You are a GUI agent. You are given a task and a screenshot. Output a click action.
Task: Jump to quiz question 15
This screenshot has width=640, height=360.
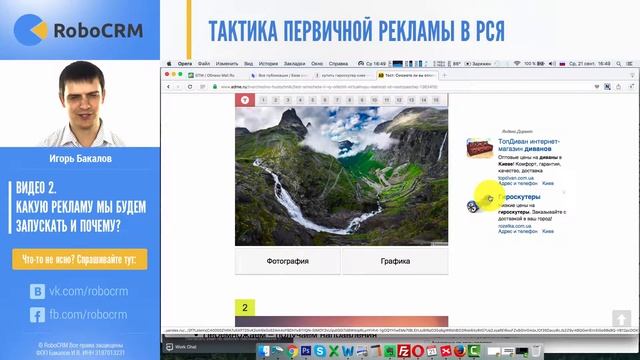tap(436, 100)
